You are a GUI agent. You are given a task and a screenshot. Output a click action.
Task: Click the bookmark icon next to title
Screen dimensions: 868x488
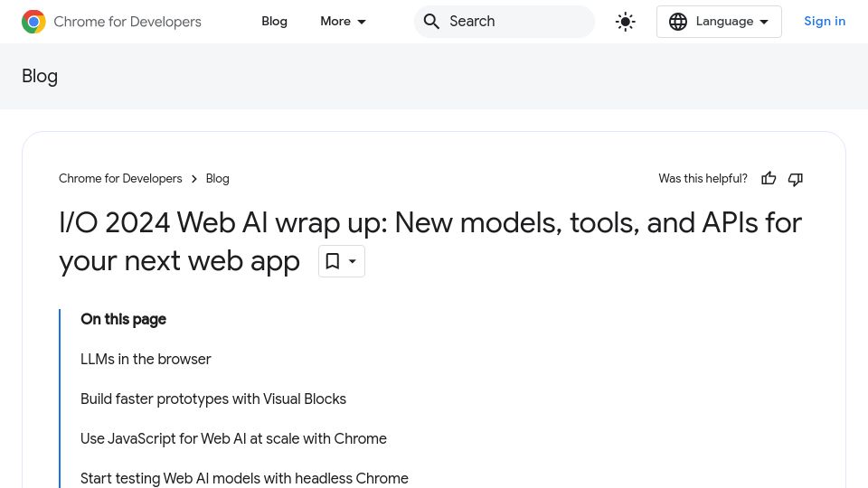click(332, 261)
